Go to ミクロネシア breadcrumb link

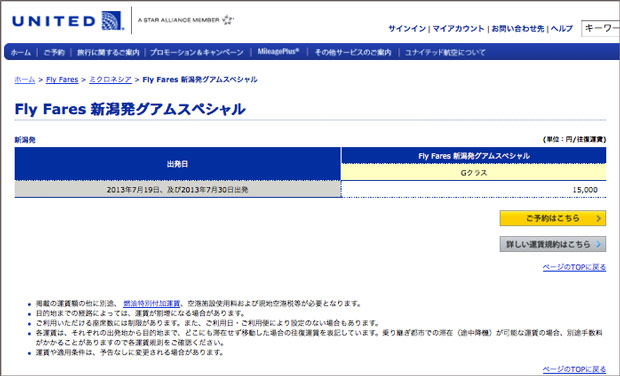pos(110,79)
